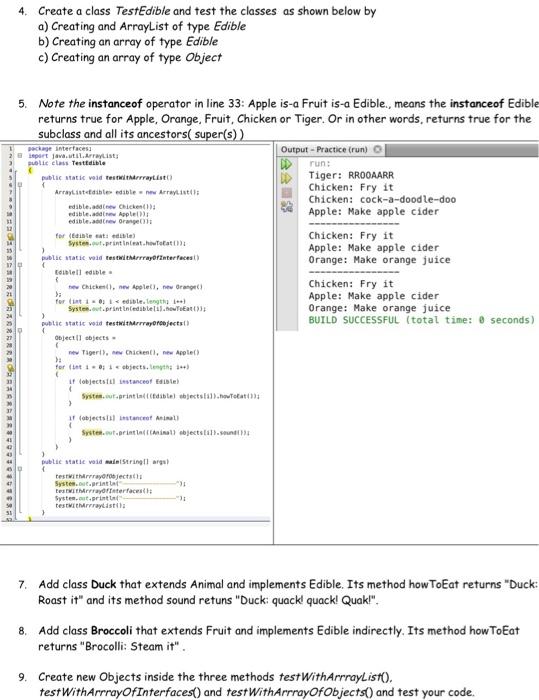This screenshot has width=539, height=700.
Task: Click 'main(String[] args)' method signature
Action: tap(136, 462)
